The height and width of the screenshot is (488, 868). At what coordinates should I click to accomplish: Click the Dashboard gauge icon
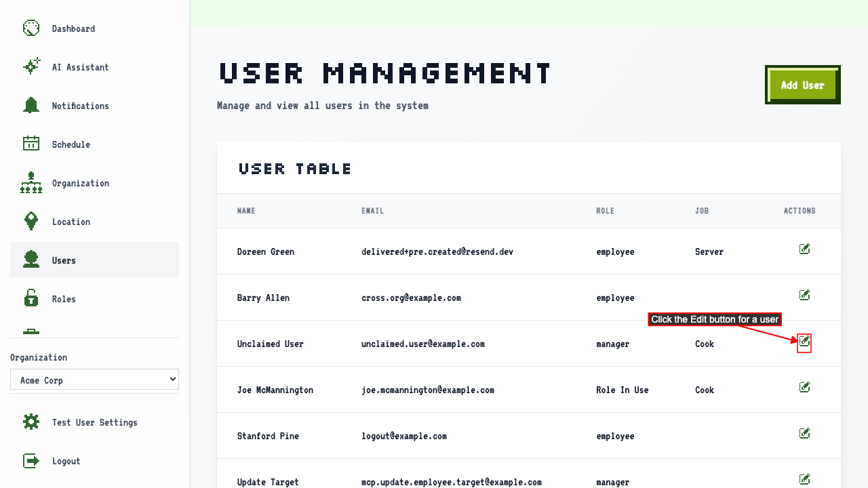(31, 28)
